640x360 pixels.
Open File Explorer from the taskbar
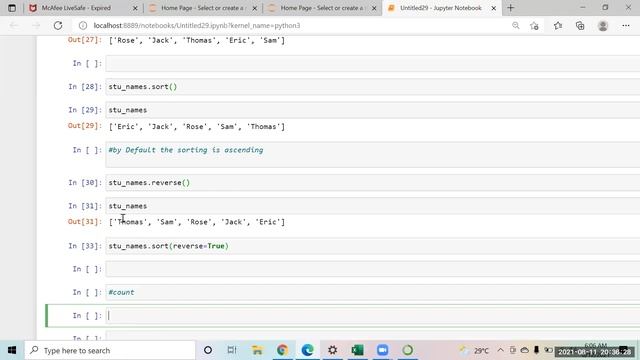click(x=257, y=350)
